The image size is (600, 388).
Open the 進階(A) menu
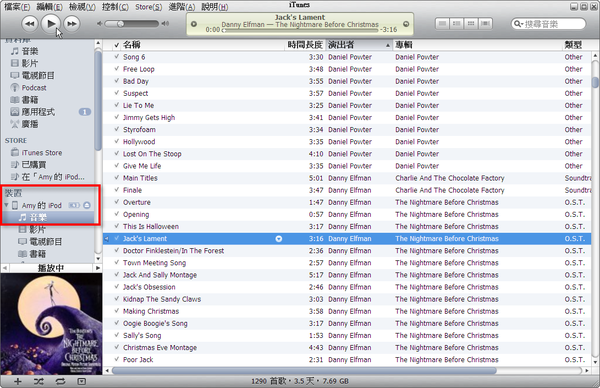[182, 7]
